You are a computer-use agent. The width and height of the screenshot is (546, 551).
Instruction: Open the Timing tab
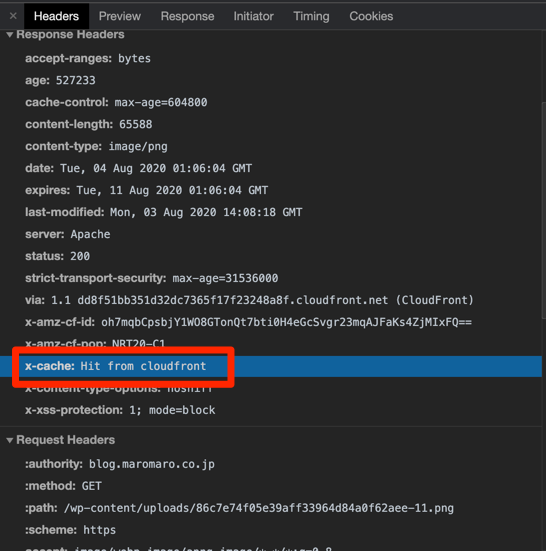(311, 16)
